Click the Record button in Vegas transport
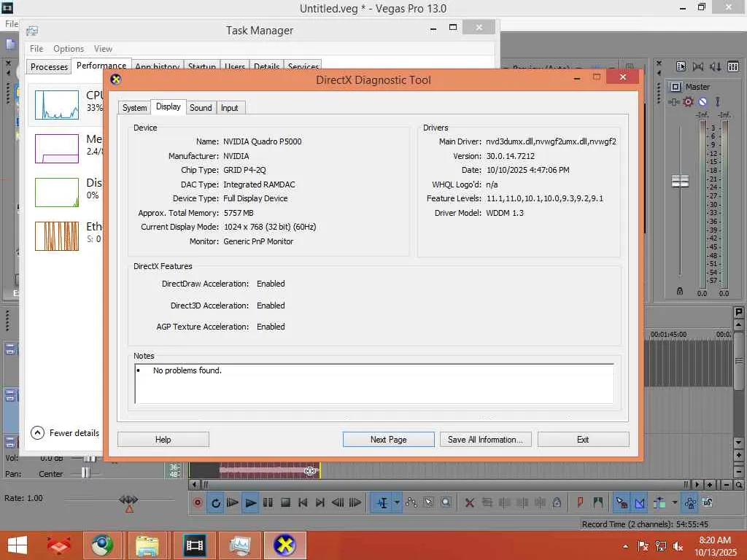Image resolution: width=747 pixels, height=560 pixels. click(x=198, y=502)
